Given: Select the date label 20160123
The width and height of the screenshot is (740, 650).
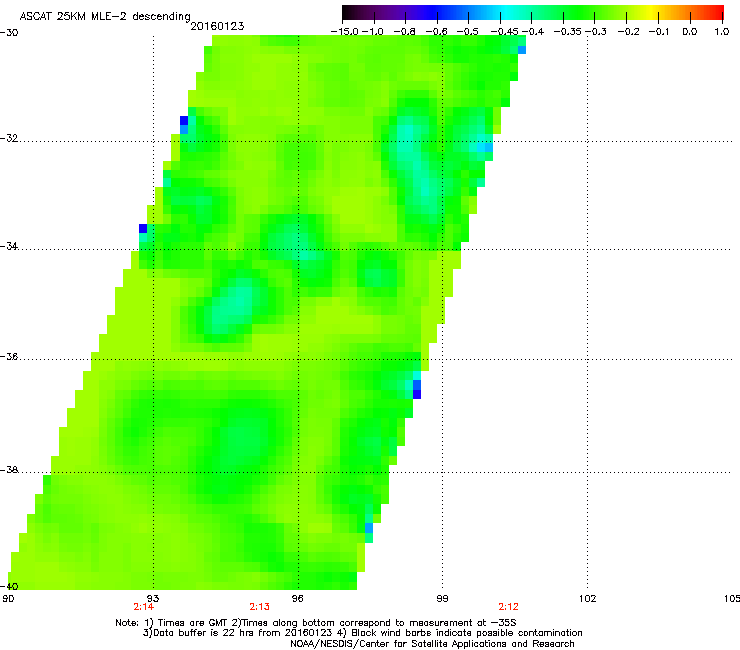Looking at the screenshot, I should pyautogui.click(x=218, y=26).
